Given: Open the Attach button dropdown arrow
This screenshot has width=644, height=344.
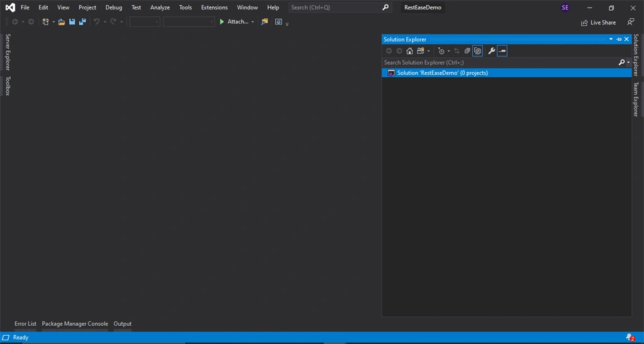Looking at the screenshot, I should pyautogui.click(x=253, y=22).
